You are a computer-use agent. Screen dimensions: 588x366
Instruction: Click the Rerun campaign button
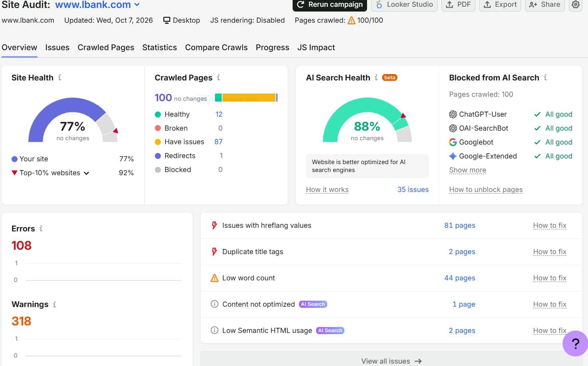point(330,5)
